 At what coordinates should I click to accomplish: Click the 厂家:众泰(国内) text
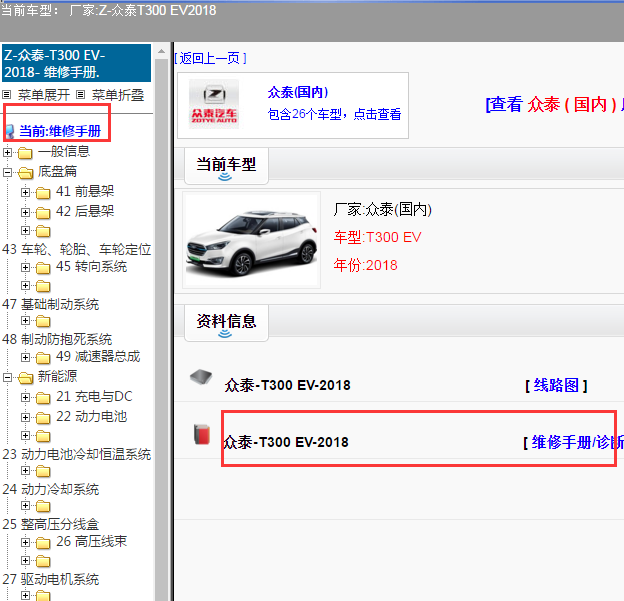pyautogui.click(x=383, y=209)
